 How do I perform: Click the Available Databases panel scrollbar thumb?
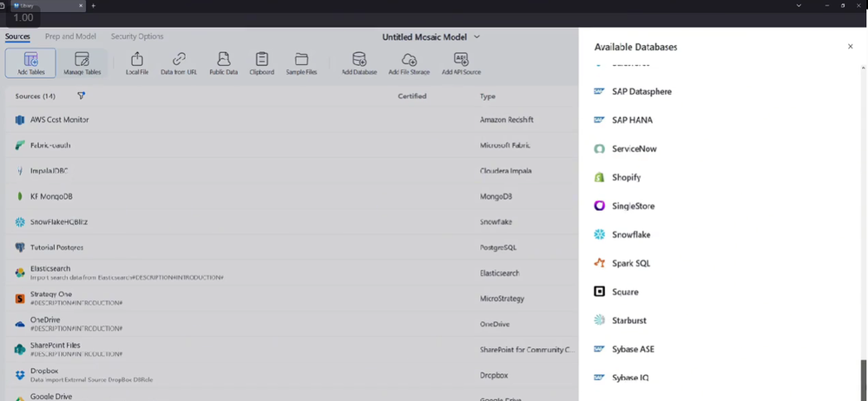pos(863,378)
